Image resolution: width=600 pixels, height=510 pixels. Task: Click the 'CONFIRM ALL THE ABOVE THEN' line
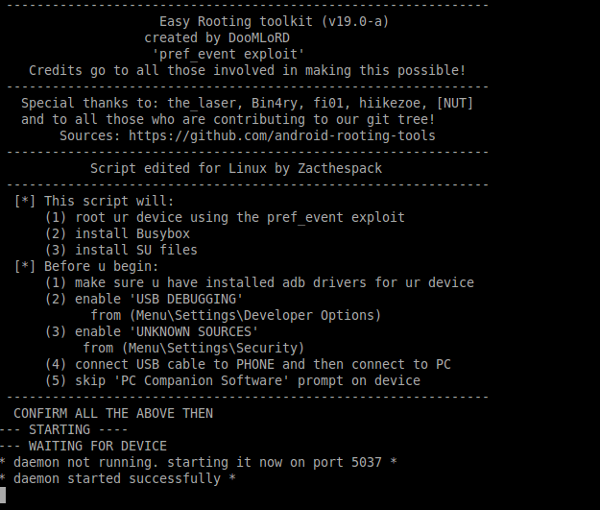[x=113, y=413]
